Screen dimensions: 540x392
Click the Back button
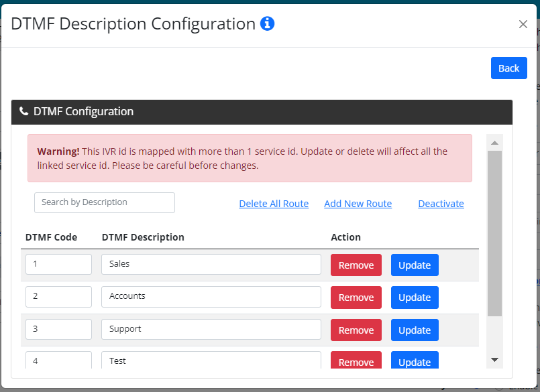tap(508, 68)
